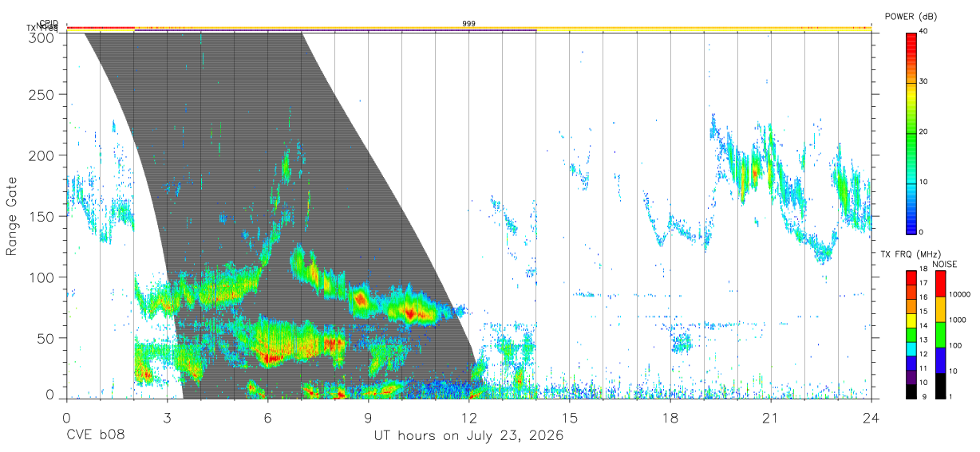Click the 10000 label on NOISE legend
Screen dimensions: 980x452
pyautogui.click(x=960, y=294)
